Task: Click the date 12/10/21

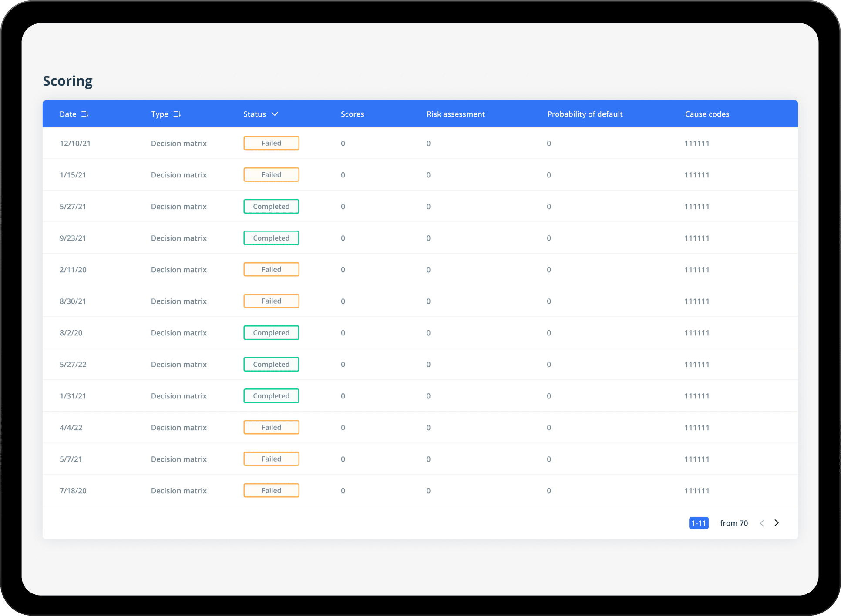Action: coord(75,144)
